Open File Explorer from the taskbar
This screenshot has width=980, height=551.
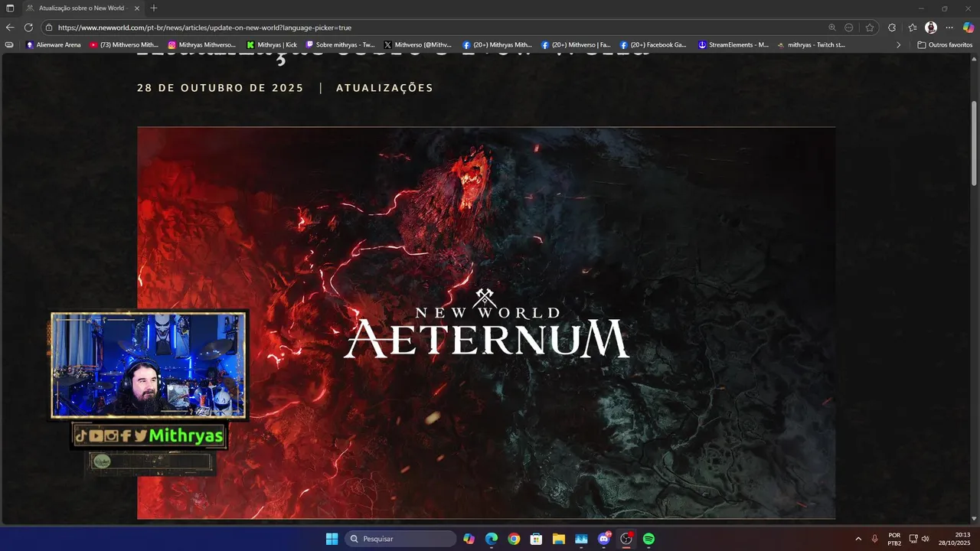pos(559,539)
